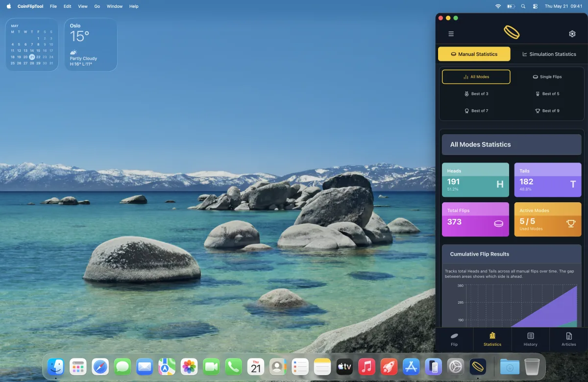Click coin icon on Total Flips card
Screen dimensions: 588x382
coord(498,224)
